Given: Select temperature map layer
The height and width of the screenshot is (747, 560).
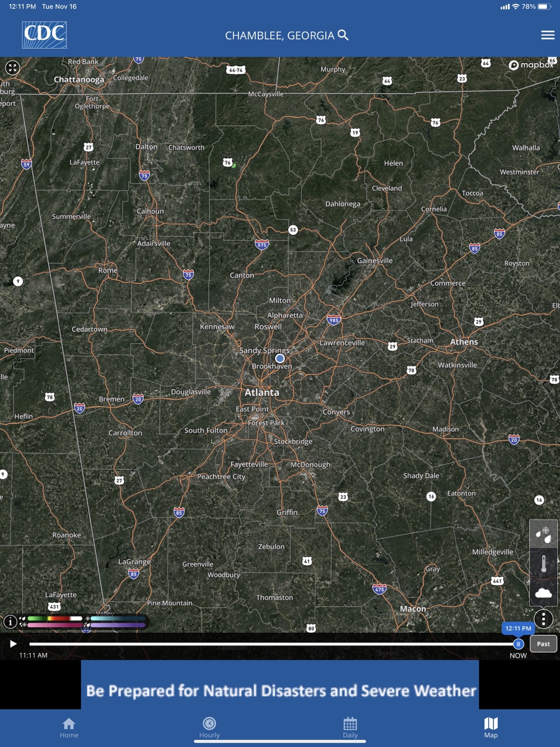Looking at the screenshot, I should pyautogui.click(x=543, y=563).
